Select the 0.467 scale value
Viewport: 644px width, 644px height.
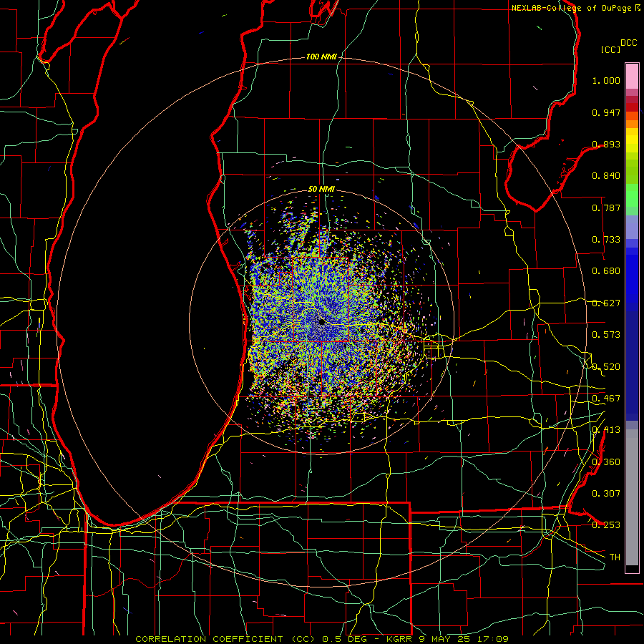pos(606,399)
